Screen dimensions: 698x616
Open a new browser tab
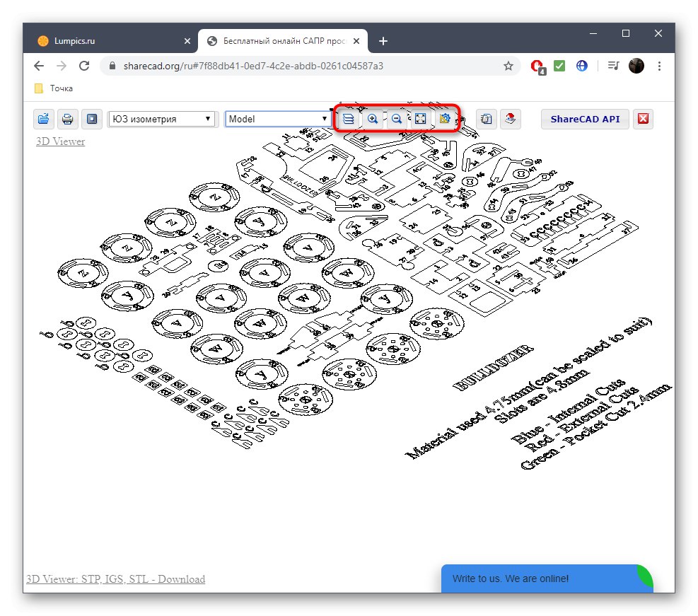tap(383, 41)
